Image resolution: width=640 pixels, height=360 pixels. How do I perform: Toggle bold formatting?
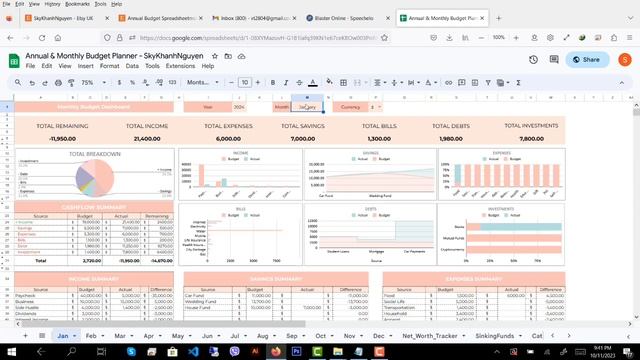pyautogui.click(x=273, y=82)
